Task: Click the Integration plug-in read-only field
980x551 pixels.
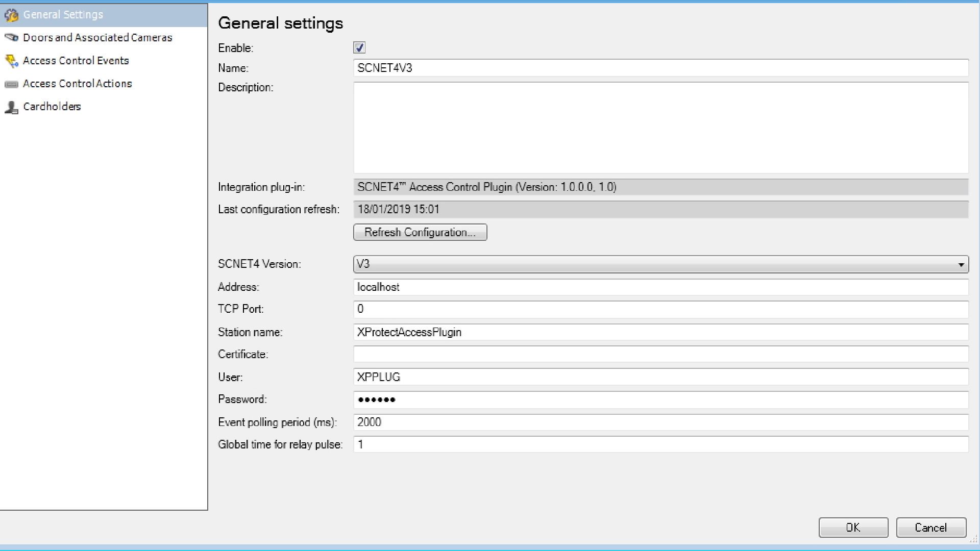Action: point(661,187)
